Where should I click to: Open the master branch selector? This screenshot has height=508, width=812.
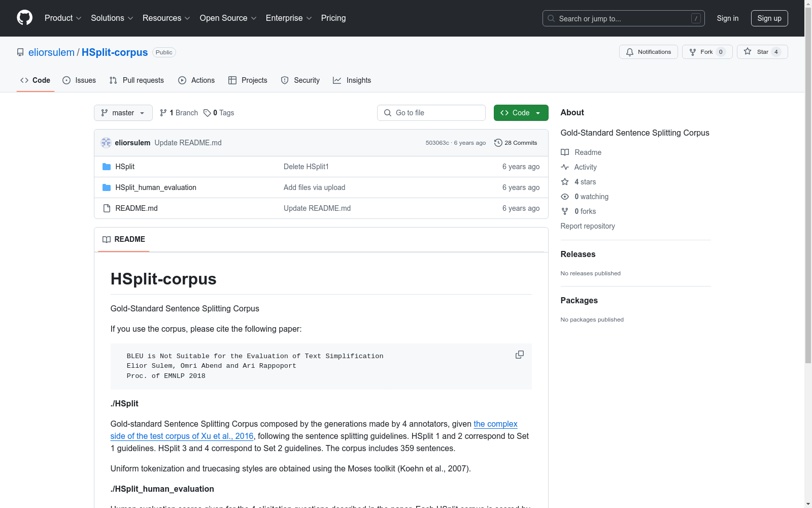point(123,113)
